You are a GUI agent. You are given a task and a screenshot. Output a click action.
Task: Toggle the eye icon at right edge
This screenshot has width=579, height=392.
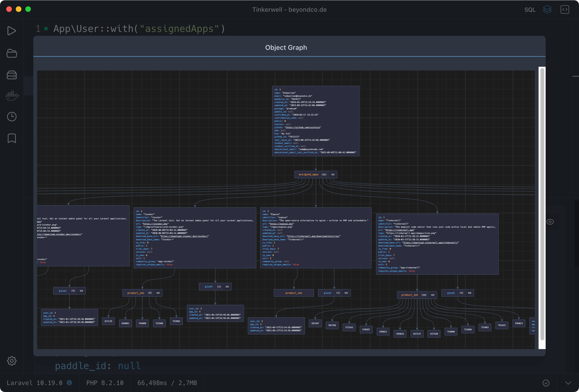click(550, 222)
